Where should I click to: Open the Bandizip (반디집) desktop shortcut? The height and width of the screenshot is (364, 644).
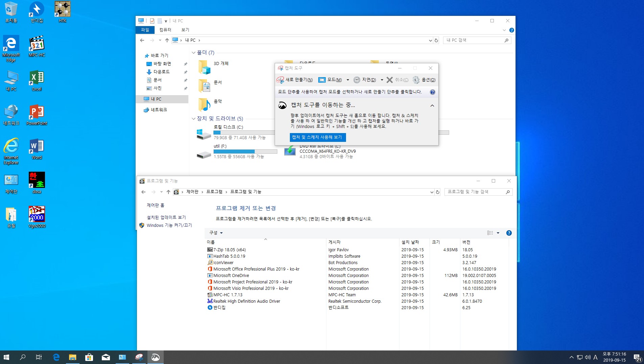tap(37, 12)
